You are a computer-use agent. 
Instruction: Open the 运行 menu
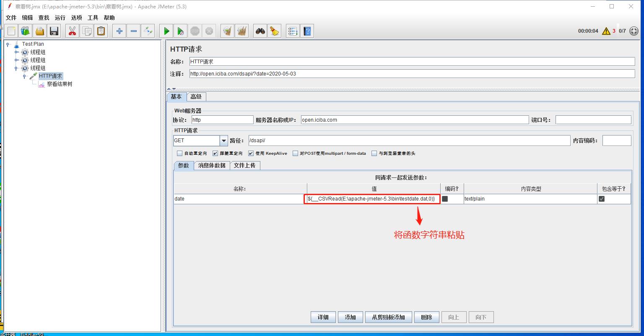(60, 18)
